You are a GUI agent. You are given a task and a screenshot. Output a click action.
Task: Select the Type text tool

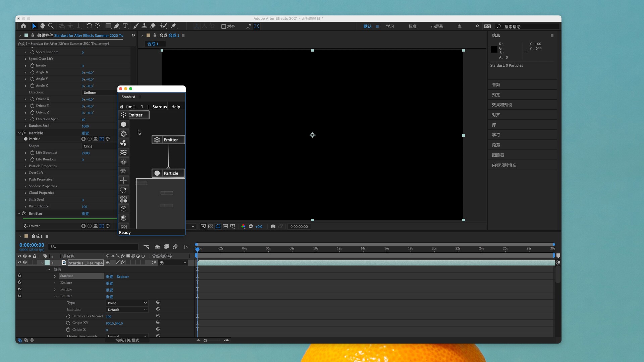coord(125,26)
